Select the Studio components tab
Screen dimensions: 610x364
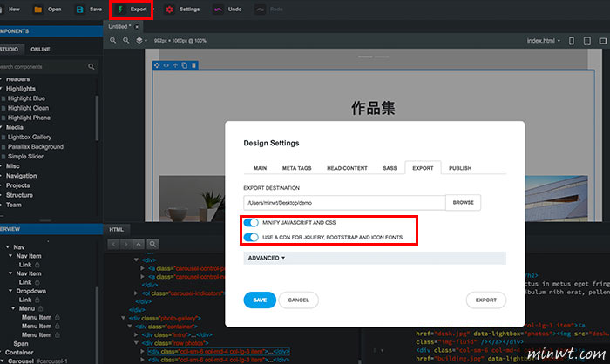click(x=10, y=50)
